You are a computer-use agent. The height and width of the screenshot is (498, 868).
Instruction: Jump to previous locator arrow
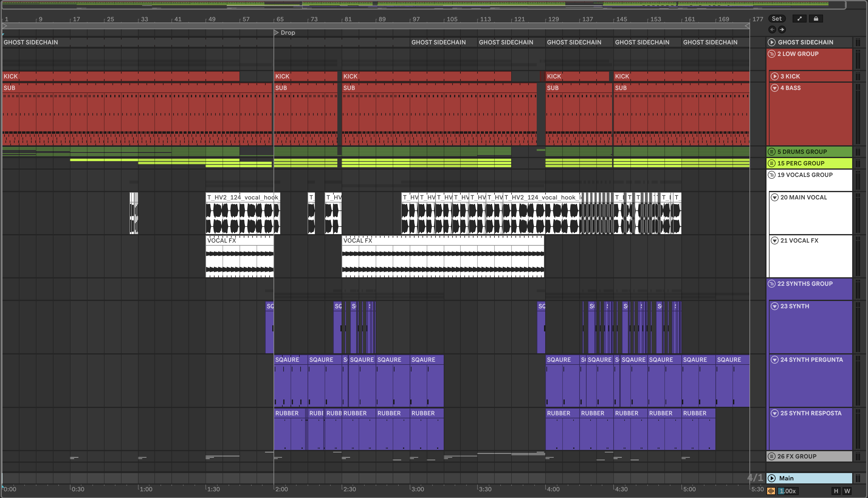click(x=772, y=30)
